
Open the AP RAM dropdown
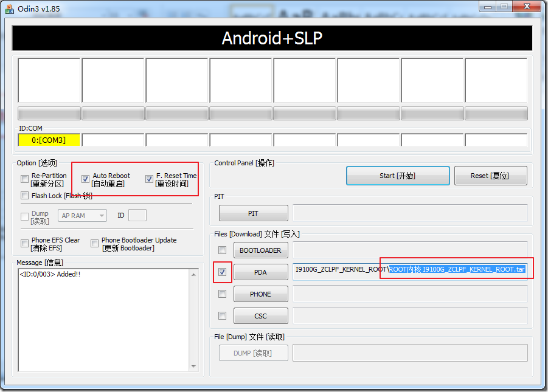point(82,216)
